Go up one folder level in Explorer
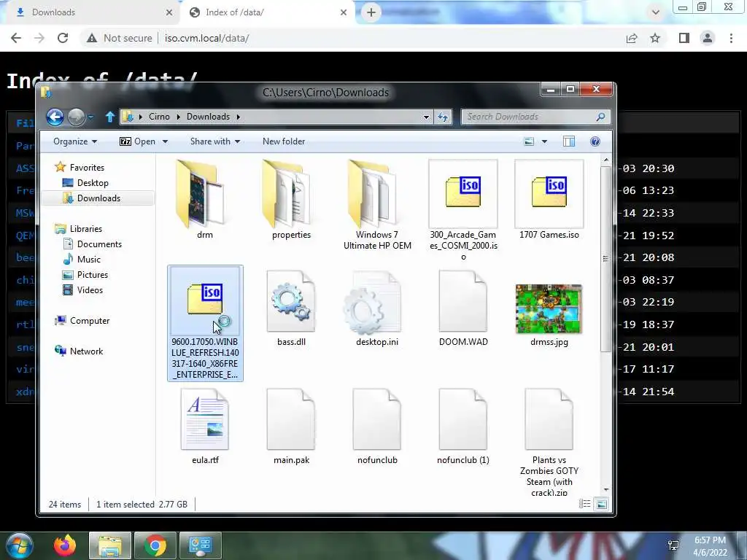Image resolution: width=747 pixels, height=560 pixels. coord(110,117)
